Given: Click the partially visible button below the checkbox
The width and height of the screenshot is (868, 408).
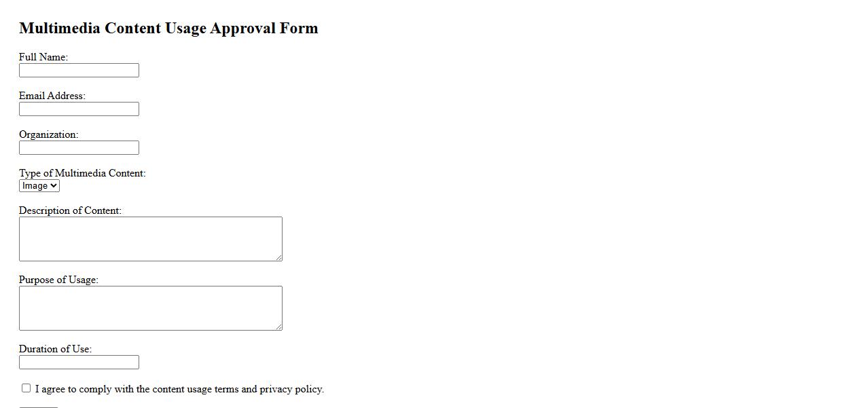Looking at the screenshot, I should [x=39, y=406].
